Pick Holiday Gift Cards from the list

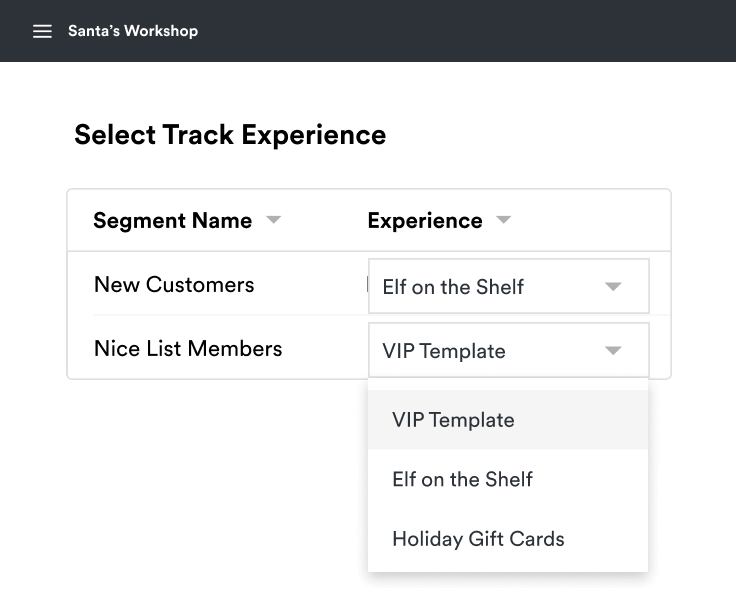click(x=478, y=539)
